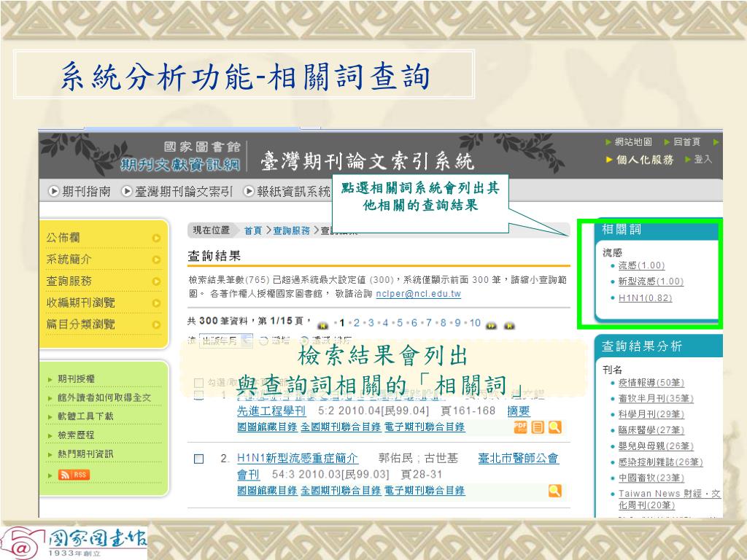Open the PDF icon for result 1
747x560 pixels.
[520, 427]
